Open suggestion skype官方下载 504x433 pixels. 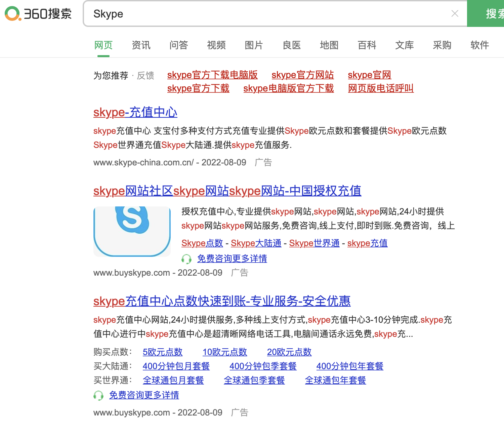pos(198,88)
